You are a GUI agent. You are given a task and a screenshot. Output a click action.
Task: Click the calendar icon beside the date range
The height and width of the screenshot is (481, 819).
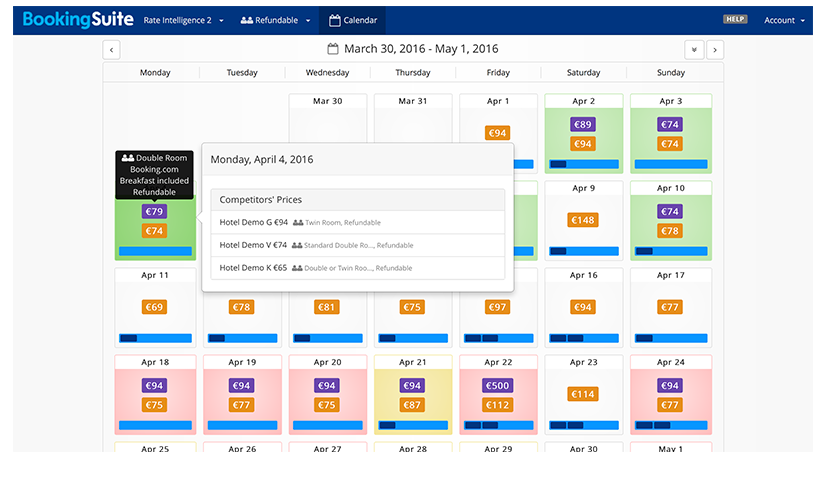click(x=334, y=49)
